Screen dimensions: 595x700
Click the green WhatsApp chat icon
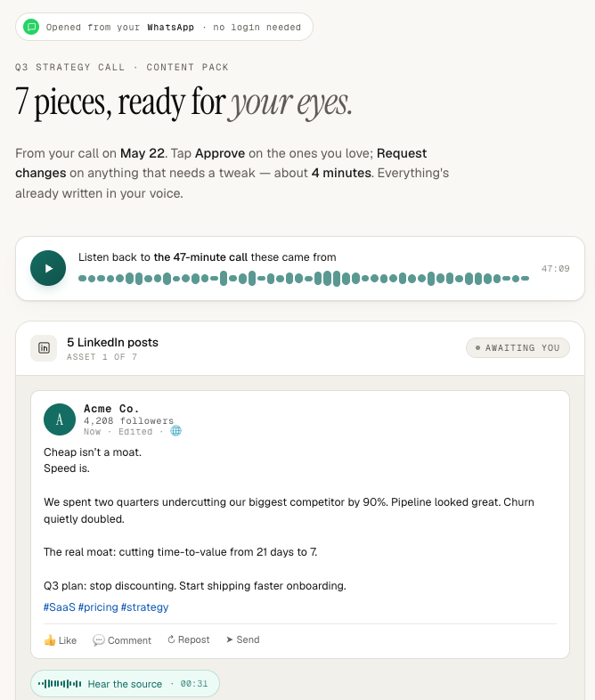click(x=31, y=27)
